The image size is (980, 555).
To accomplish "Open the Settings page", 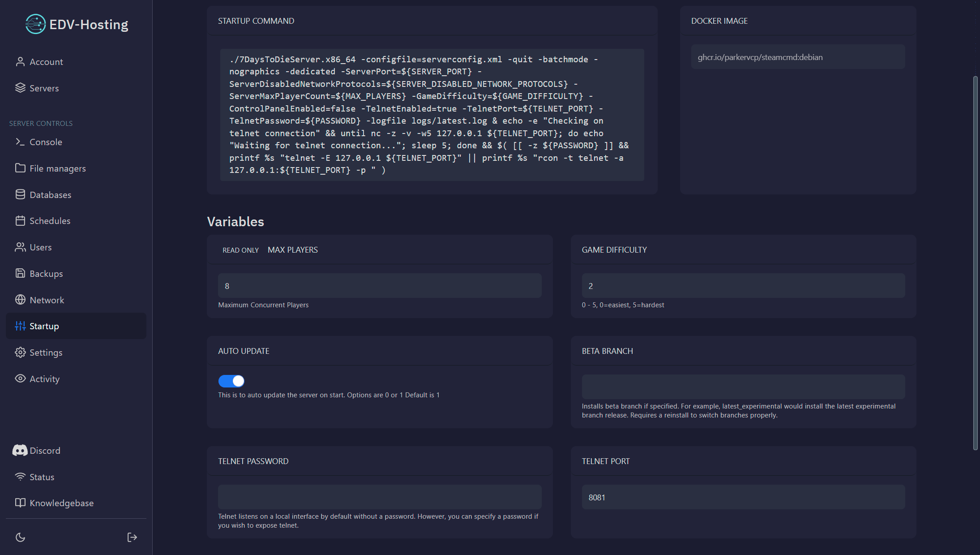I will click(x=76, y=353).
